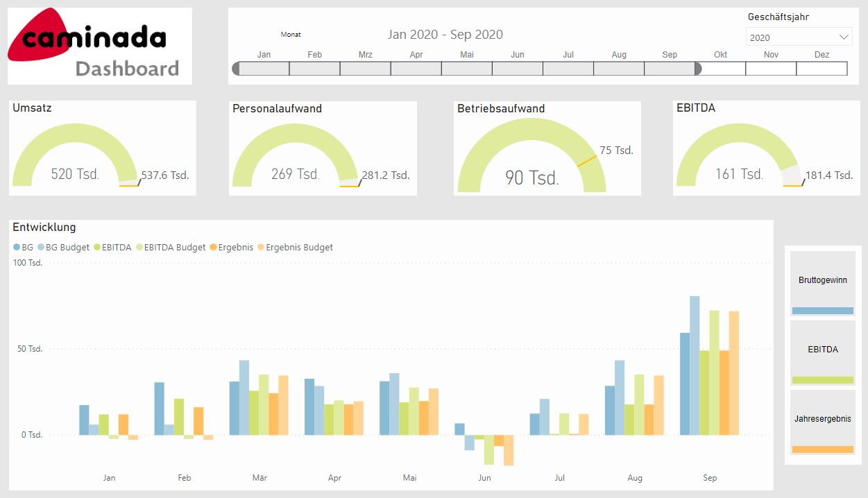The image size is (868, 498).
Task: Click the BG legend marker
Action: click(17, 248)
